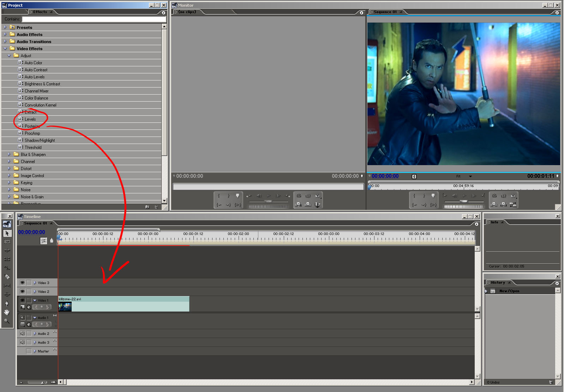This screenshot has width=564, height=392.
Task: Click Set Out Point in Sequence monitor
Action: pyautogui.click(x=424, y=196)
